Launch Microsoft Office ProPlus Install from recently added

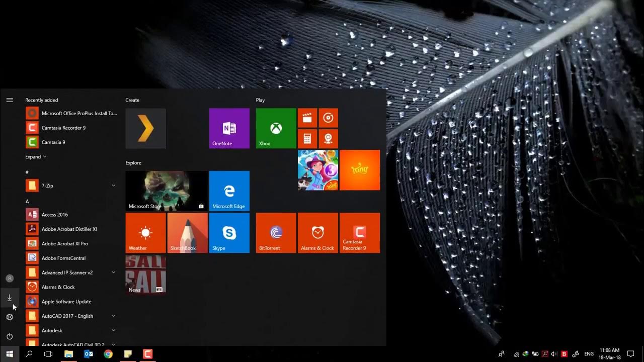[71, 113]
